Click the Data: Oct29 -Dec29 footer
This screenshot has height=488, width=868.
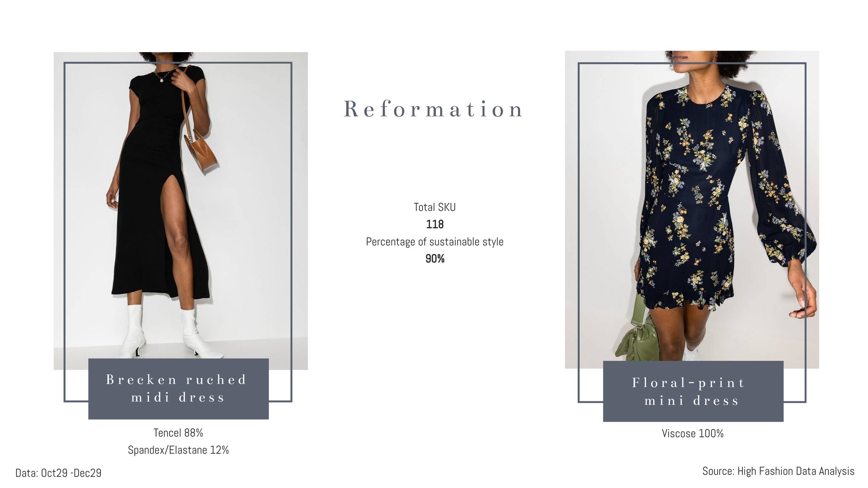point(58,473)
